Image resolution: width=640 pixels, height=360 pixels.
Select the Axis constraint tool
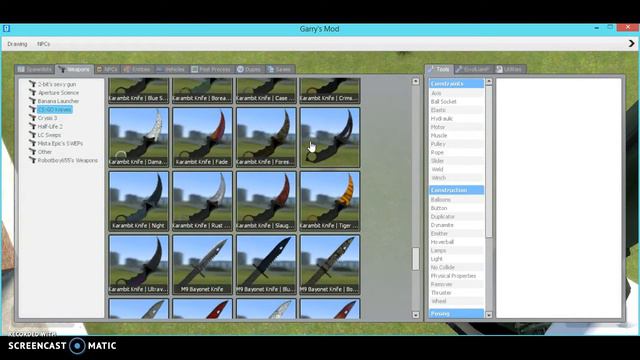[456, 93]
